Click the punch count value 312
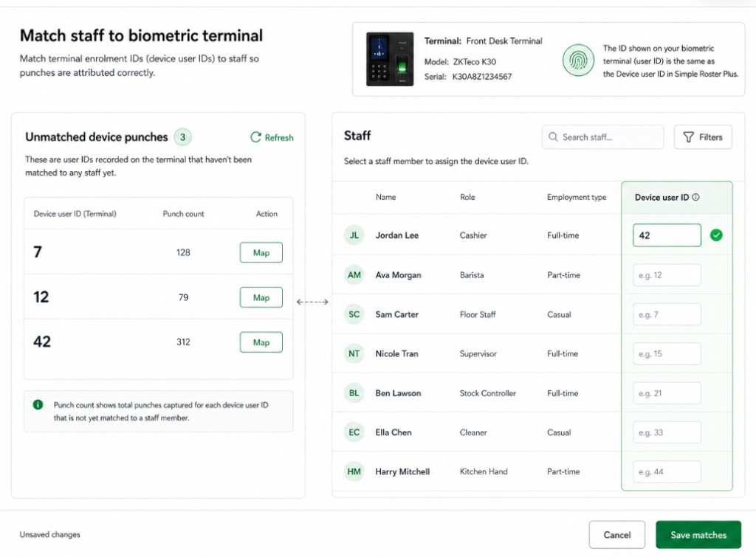The image size is (756, 557). [183, 342]
